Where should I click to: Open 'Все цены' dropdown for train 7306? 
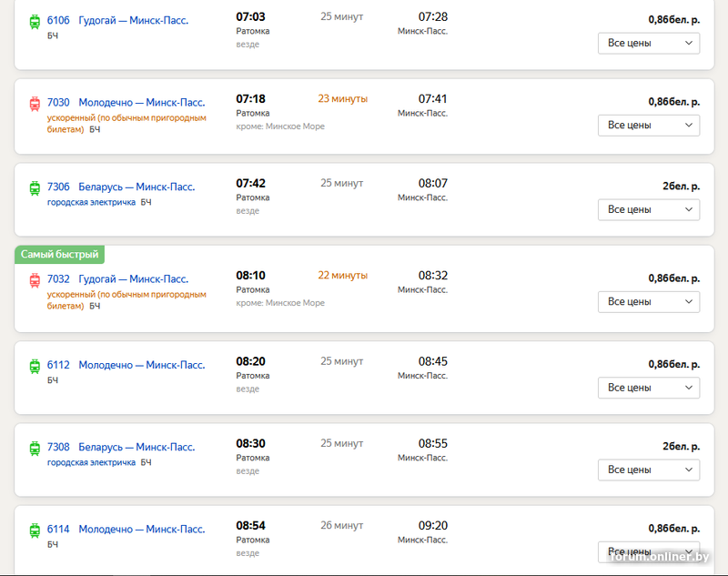click(648, 209)
